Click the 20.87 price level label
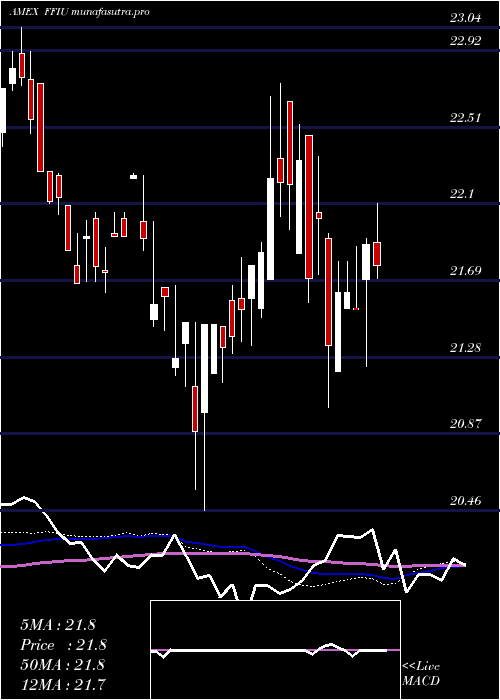Image resolution: width=500 pixels, height=700 pixels. click(466, 424)
